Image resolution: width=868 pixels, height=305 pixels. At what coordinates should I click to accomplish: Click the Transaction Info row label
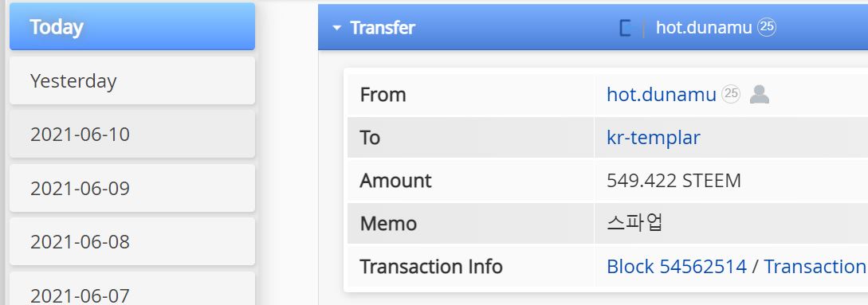(431, 267)
